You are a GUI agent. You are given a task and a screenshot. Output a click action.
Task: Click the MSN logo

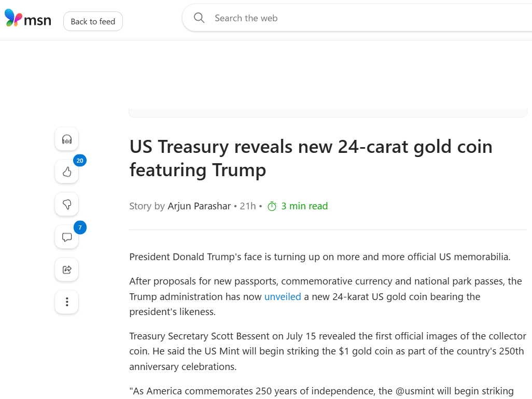pos(28,18)
